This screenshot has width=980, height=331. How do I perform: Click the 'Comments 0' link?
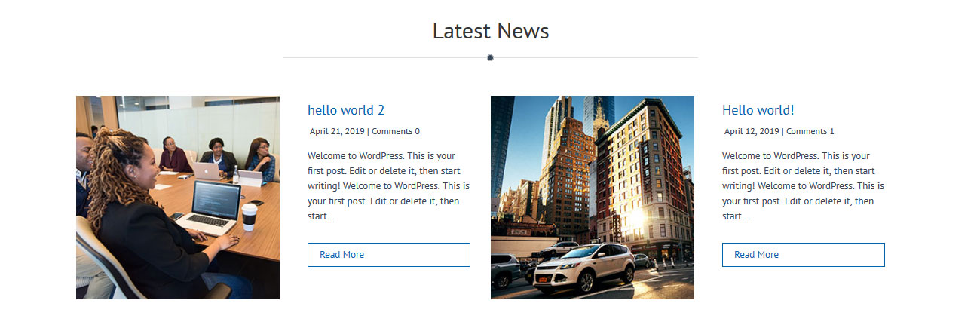(396, 131)
